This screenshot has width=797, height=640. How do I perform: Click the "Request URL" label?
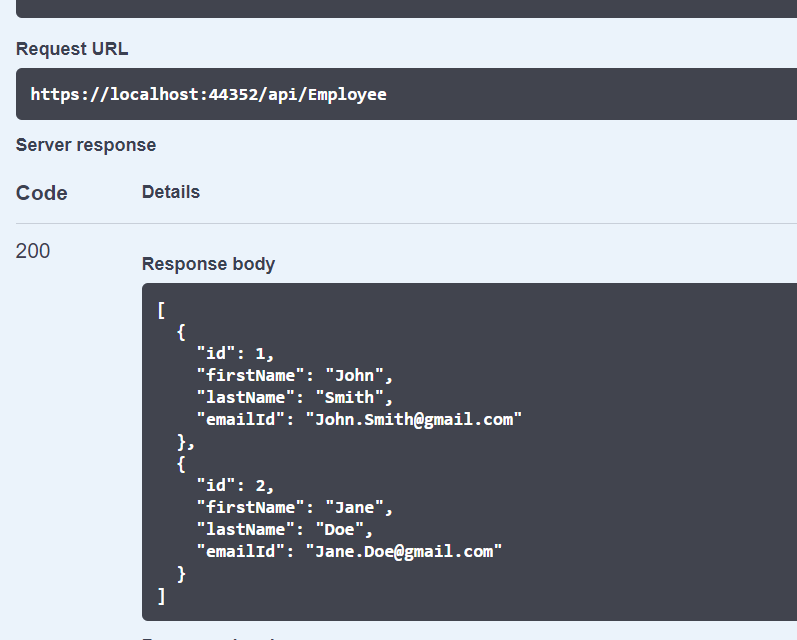point(72,49)
